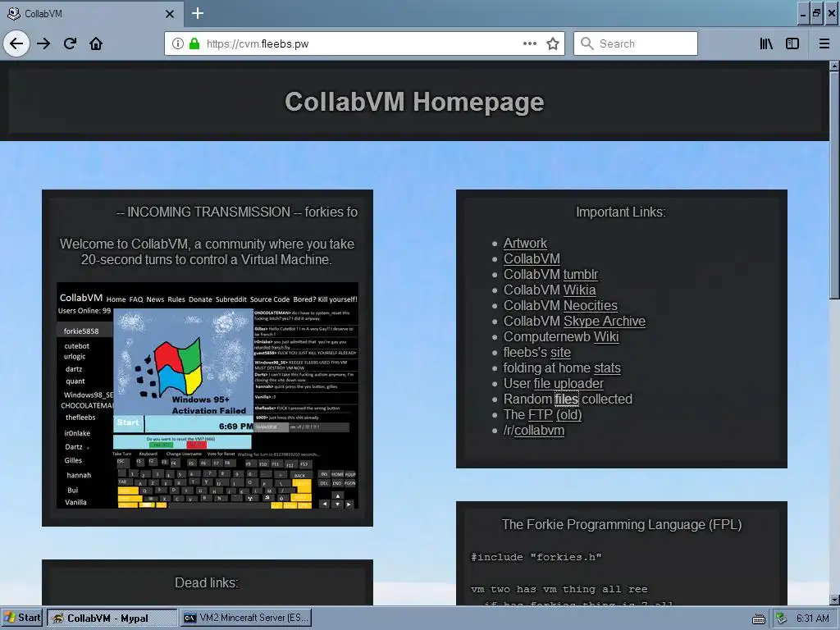Image resolution: width=840 pixels, height=630 pixels.
Task: Open the Artwork link
Action: [525, 243]
